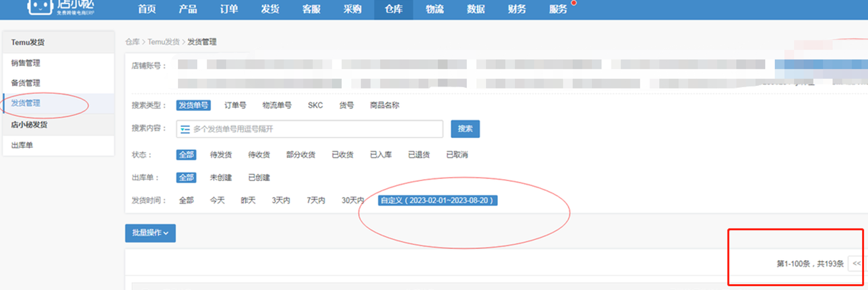The height and width of the screenshot is (290, 868).
Task: Filter 发货时间 by 30天内
Action: tap(353, 200)
